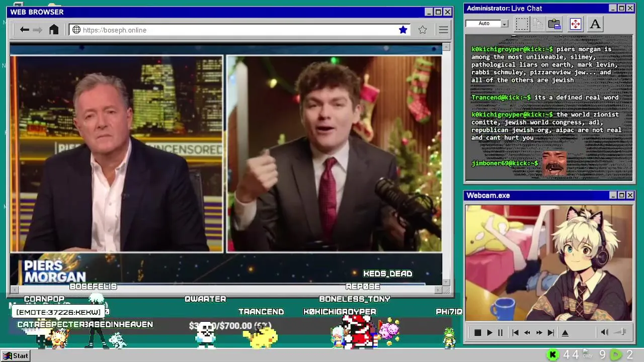Maximize the Web Browser window

click(x=438, y=12)
